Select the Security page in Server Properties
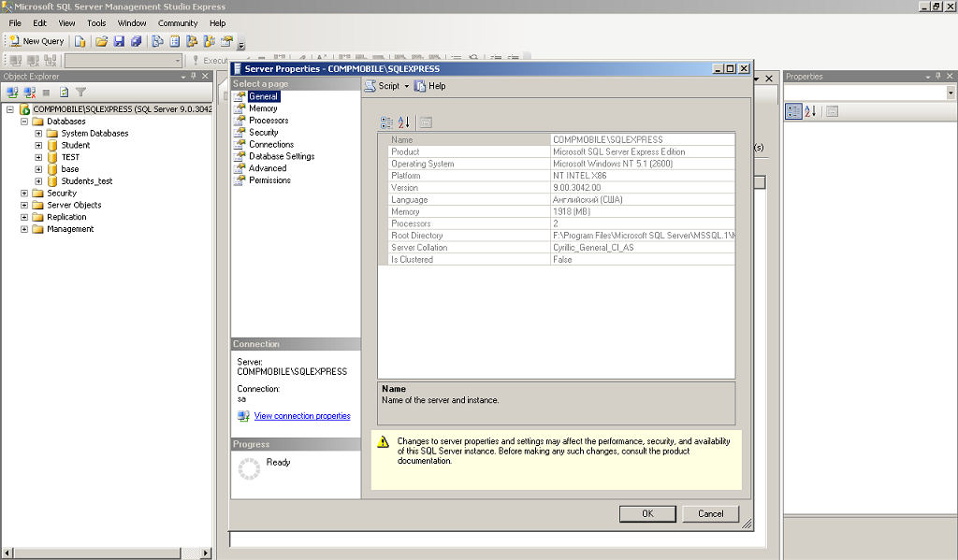The height and width of the screenshot is (560, 958). point(263,133)
